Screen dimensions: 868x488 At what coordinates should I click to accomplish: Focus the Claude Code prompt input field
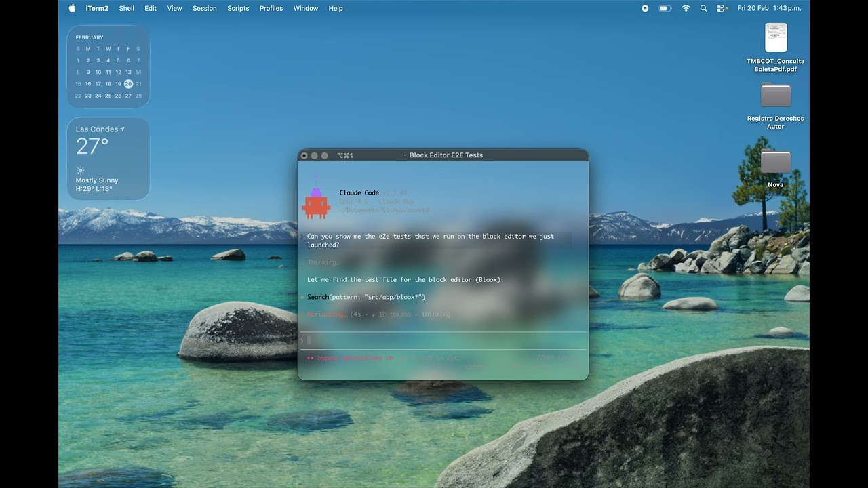click(x=443, y=340)
